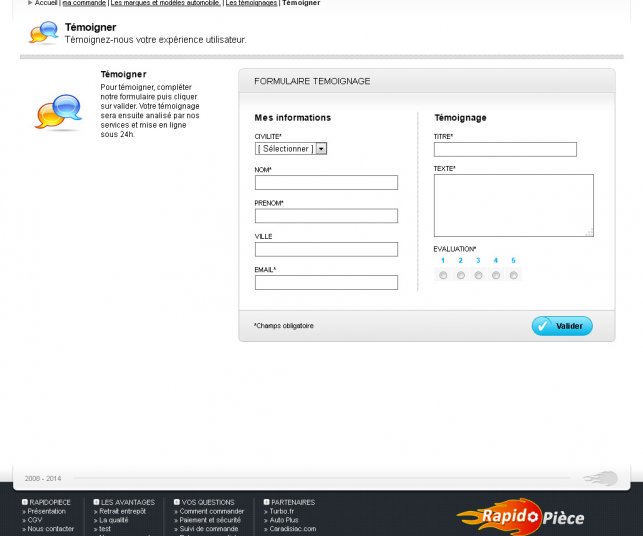Open the CIVILITE Sélectionner dropdown

coord(291,148)
